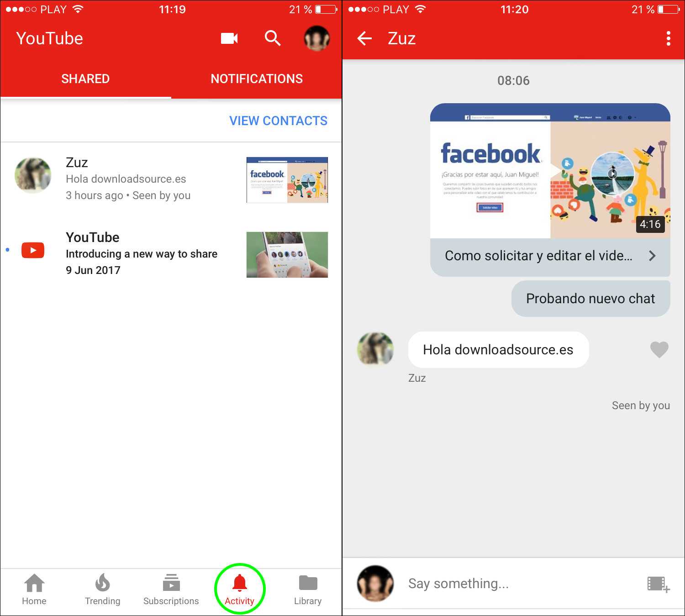This screenshot has width=685, height=616.
Task: Tap the 'Hola downloadsource.es' chat bubble
Action: coord(498,350)
